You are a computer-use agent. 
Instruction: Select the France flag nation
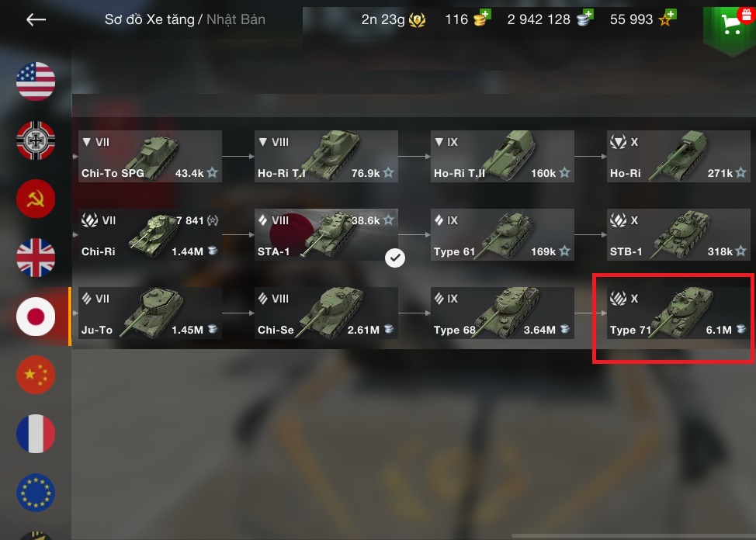tap(36, 434)
